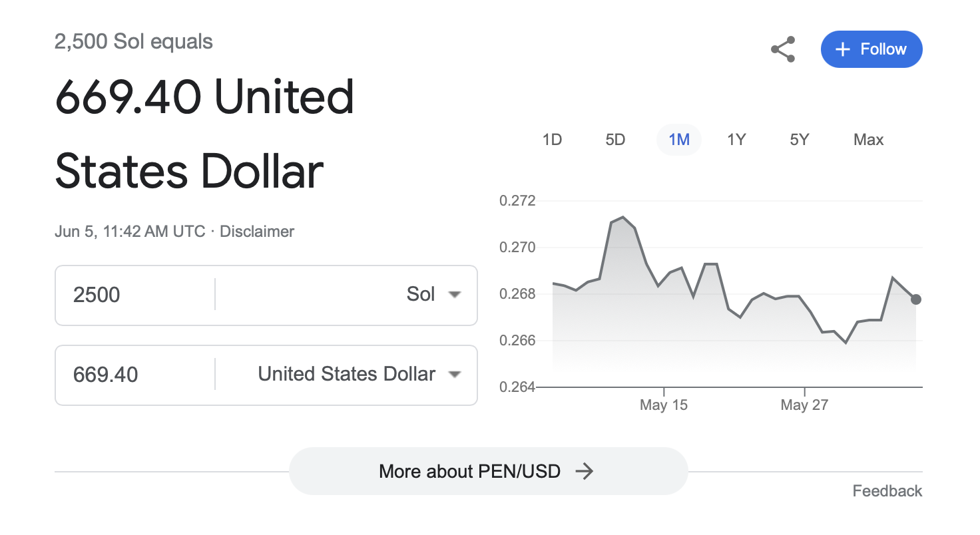Open More about PEN/USD
Viewport: 980px width, 535px height.
pos(487,471)
